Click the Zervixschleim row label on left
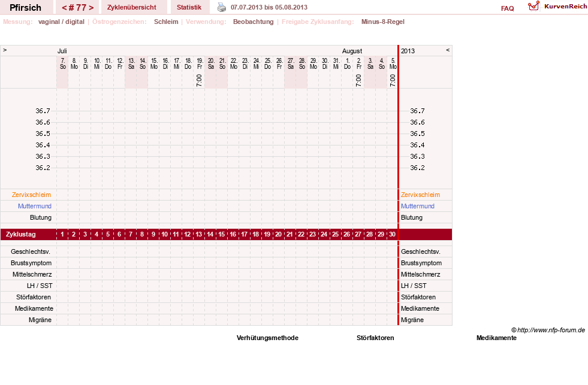This screenshot has height=385, width=588. [x=32, y=195]
